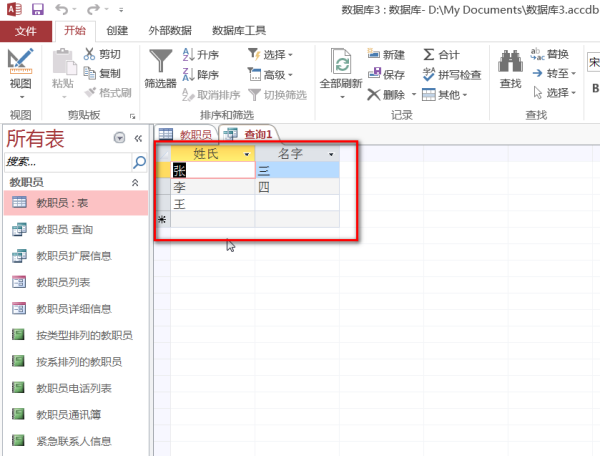The width and height of the screenshot is (600, 456).
Task: Click navigation pane search field
Action: (68, 162)
